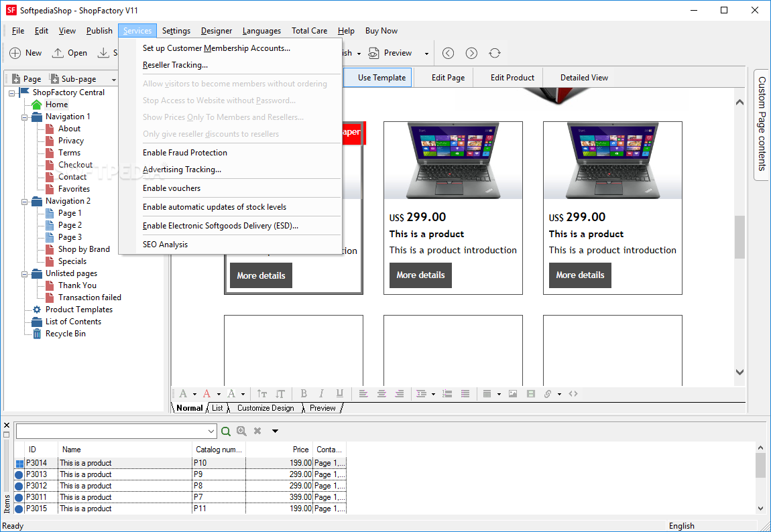Apply bold formatting in the editor toolbar
The image size is (771, 532).
(304, 393)
